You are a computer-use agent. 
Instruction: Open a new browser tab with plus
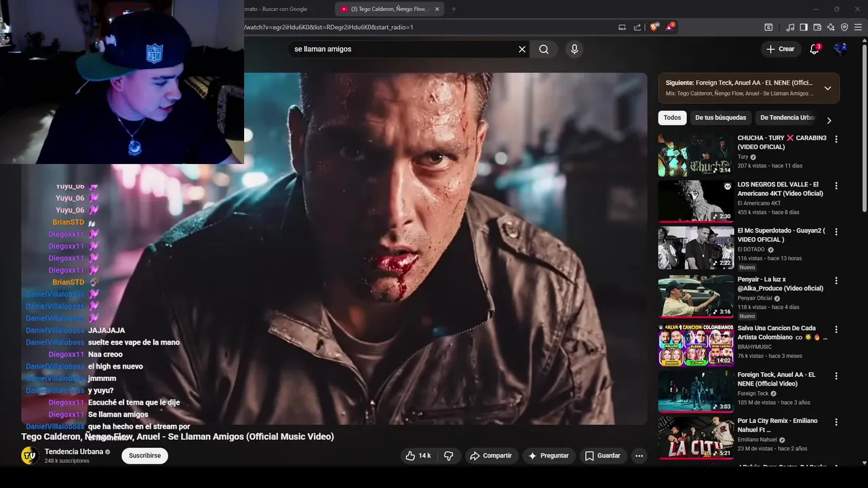[x=454, y=9]
